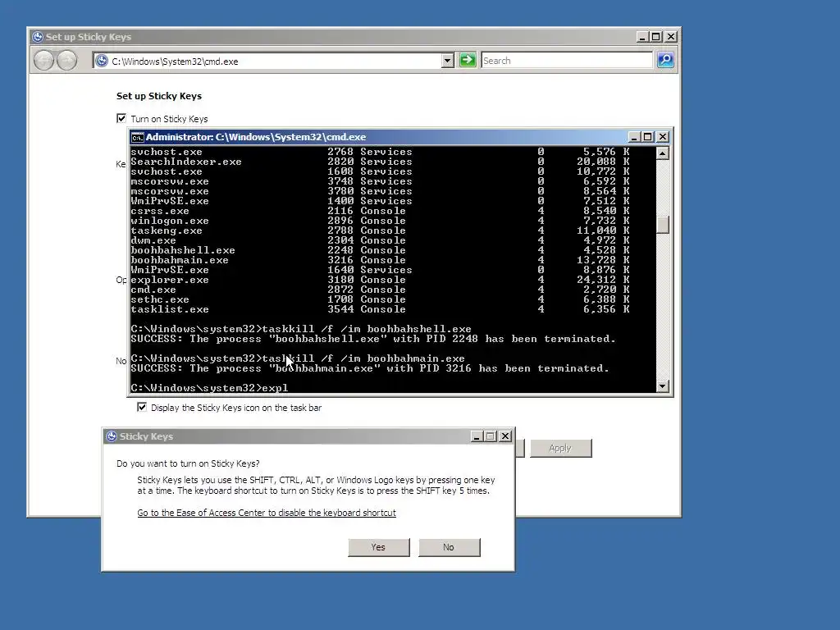The height and width of the screenshot is (630, 840).
Task: Click the address bar path text
Action: click(x=175, y=62)
